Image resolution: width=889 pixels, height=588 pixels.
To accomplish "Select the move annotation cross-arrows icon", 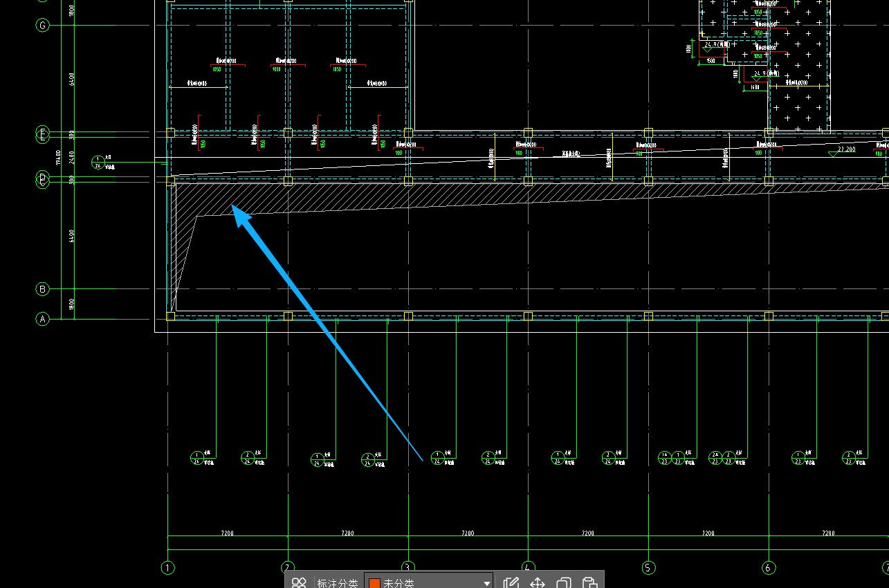I will 538,583.
